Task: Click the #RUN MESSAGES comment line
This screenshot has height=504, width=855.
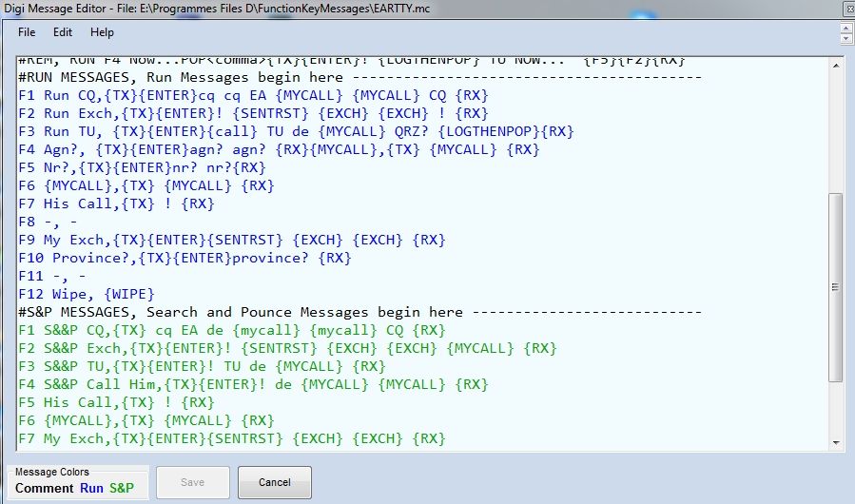Action: pyautogui.click(x=359, y=77)
